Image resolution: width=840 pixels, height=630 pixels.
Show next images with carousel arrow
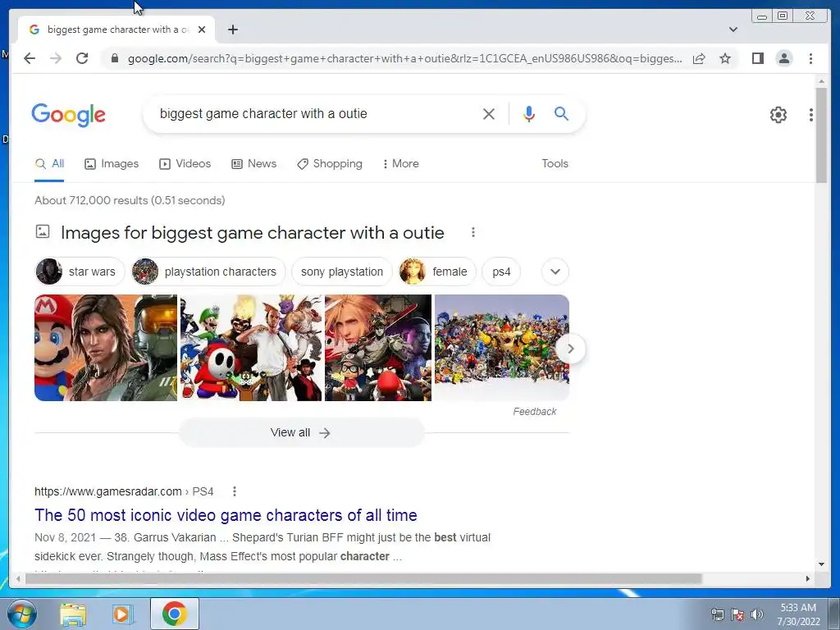point(571,349)
